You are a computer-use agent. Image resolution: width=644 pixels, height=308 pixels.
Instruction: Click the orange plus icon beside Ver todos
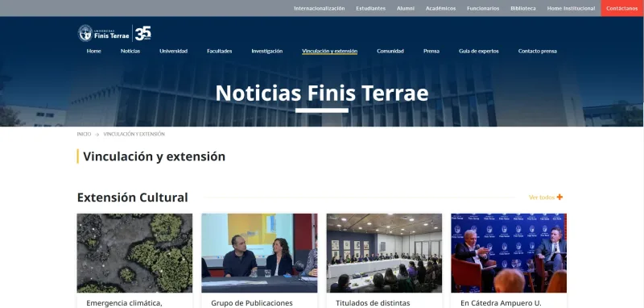pyautogui.click(x=559, y=198)
